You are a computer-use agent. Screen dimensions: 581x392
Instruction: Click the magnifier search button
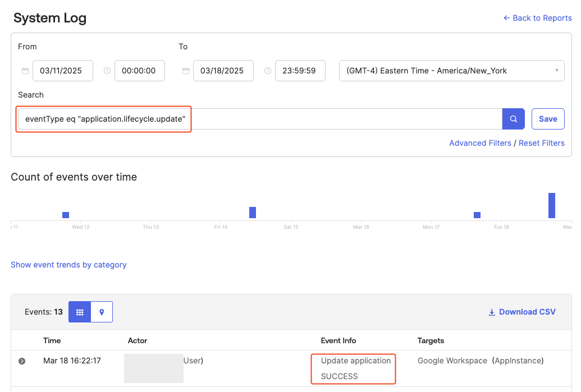click(513, 119)
